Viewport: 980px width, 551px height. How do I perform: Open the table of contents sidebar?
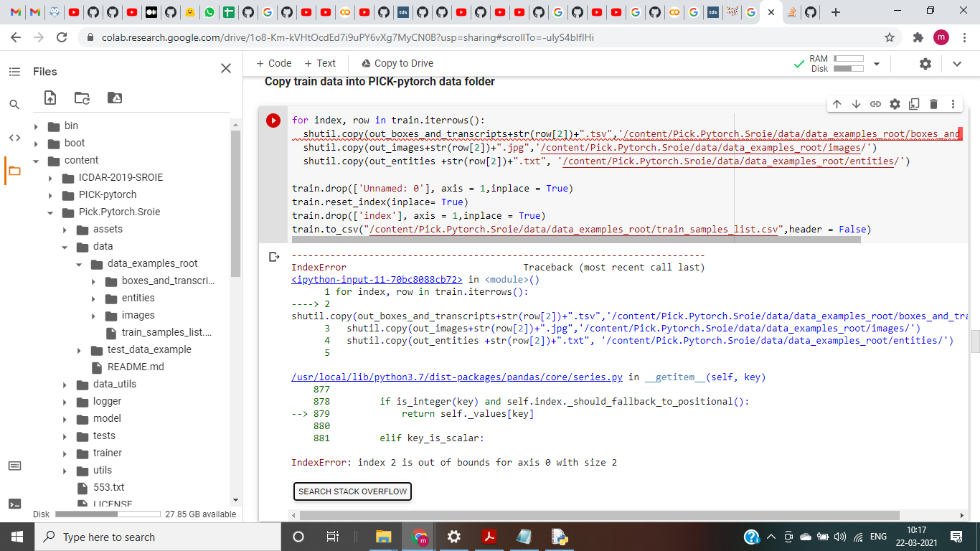coord(14,71)
